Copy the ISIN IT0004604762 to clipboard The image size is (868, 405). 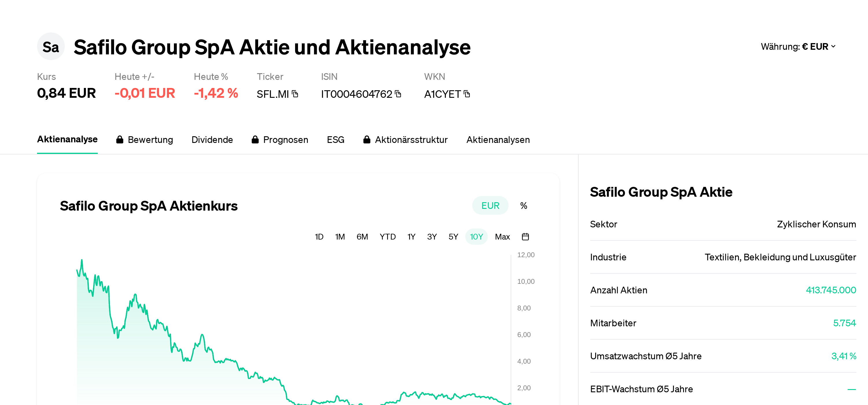coord(398,94)
